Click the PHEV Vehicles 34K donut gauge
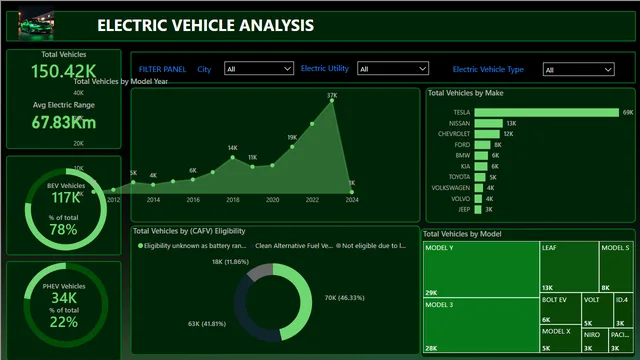Image resolution: width=640 pixels, height=360 pixels. pos(65,304)
